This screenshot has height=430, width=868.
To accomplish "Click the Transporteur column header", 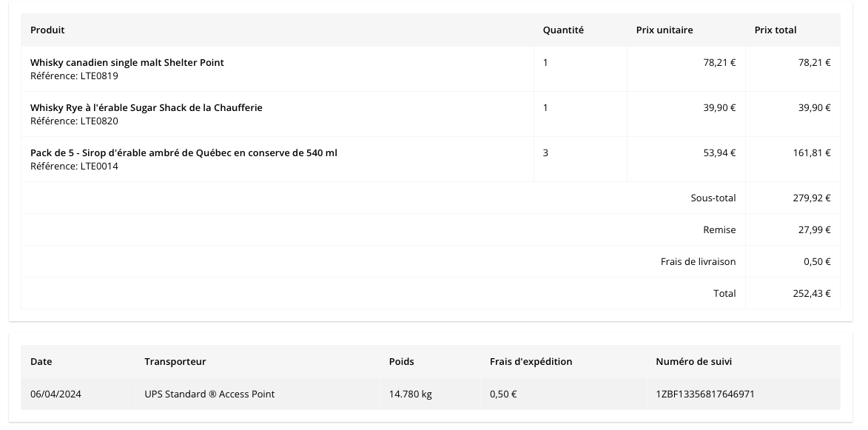I will tap(175, 361).
